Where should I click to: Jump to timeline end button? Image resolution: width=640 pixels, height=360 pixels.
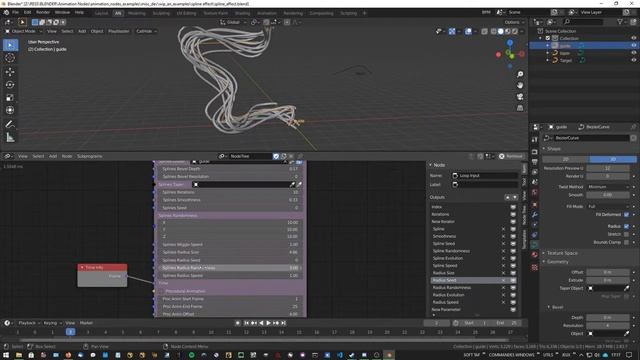283,323
